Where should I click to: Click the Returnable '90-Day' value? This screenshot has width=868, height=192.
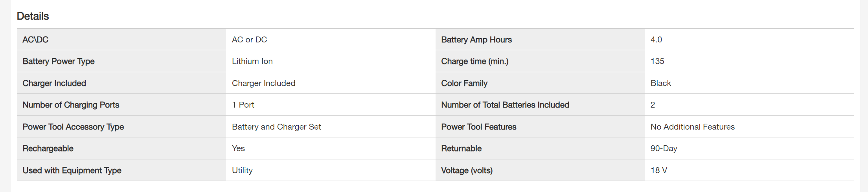[x=664, y=148]
